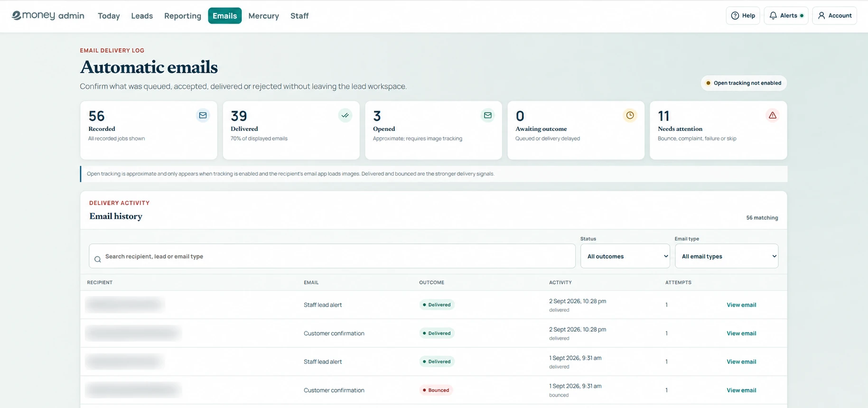Screen dimensions: 868x408
Task: View email for the Bounced customer confirmation
Action: click(x=741, y=390)
